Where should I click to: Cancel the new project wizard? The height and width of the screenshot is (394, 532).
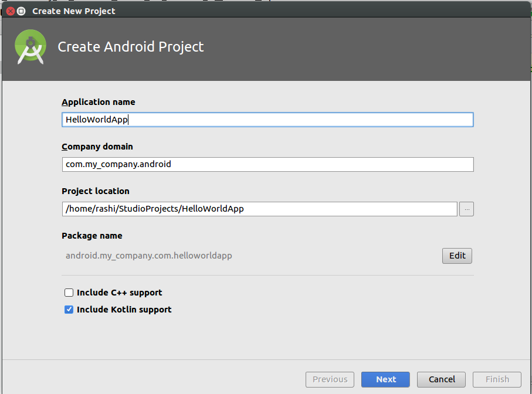coord(442,379)
